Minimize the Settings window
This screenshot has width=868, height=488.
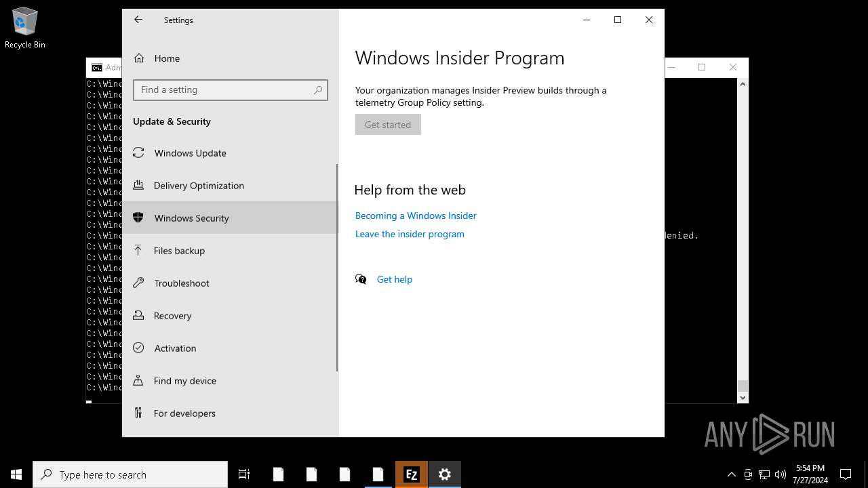(587, 20)
